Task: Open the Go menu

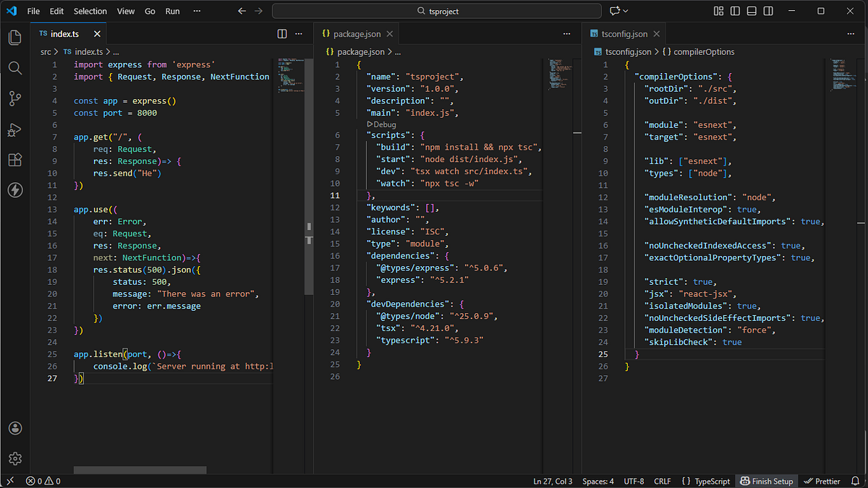Action: tap(150, 11)
